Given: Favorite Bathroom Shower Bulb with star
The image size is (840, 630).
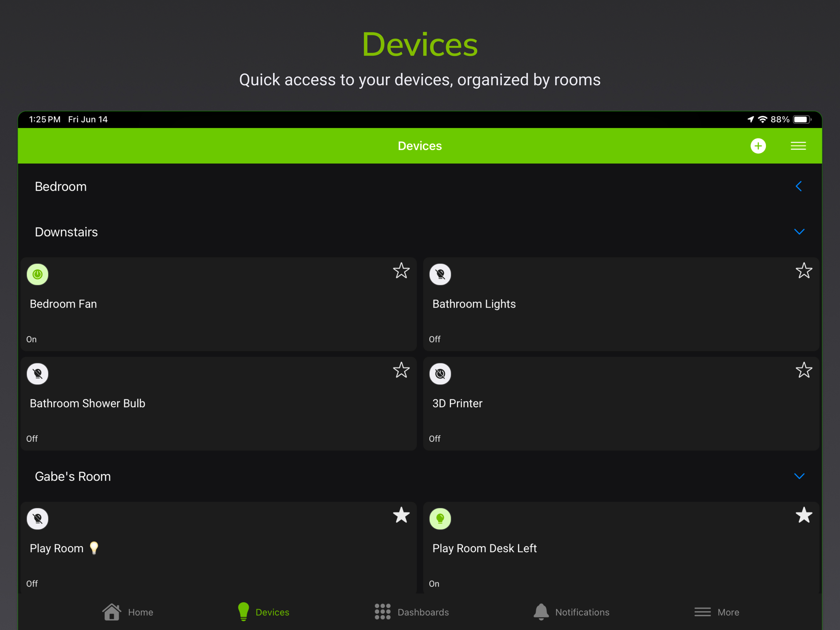Looking at the screenshot, I should (x=401, y=370).
